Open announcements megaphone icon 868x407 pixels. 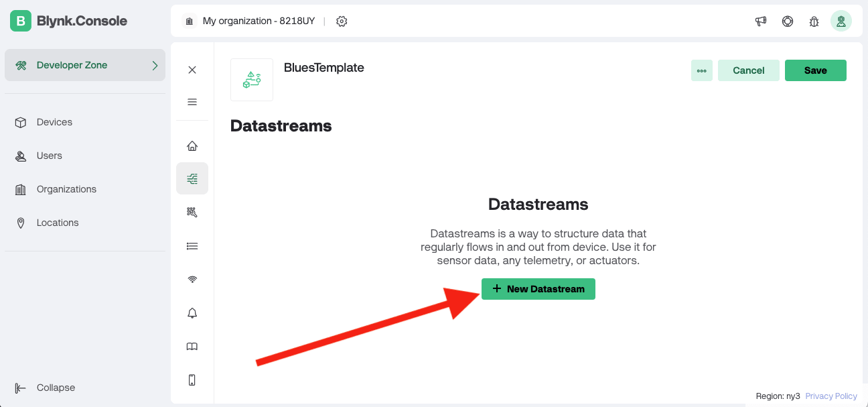click(x=761, y=21)
